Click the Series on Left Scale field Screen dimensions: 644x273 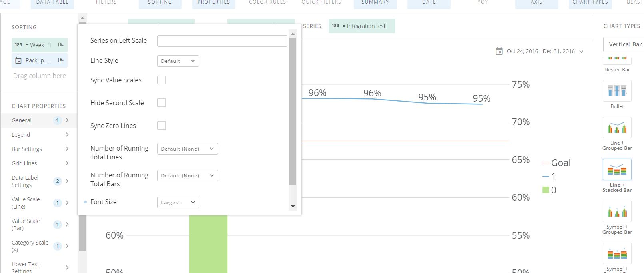[x=222, y=41]
